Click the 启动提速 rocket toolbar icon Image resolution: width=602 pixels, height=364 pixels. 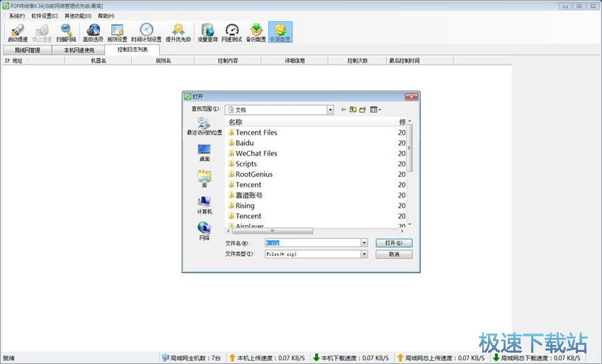tap(18, 33)
